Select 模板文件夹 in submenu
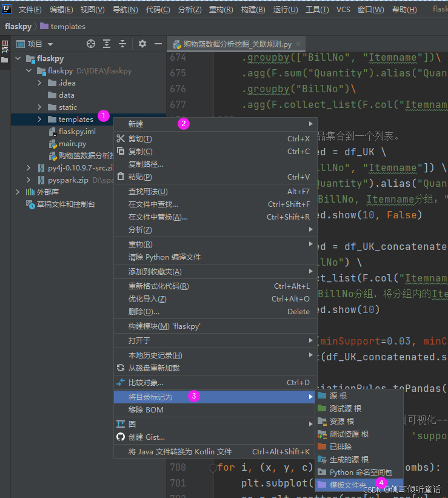The image size is (448, 498). click(359, 485)
